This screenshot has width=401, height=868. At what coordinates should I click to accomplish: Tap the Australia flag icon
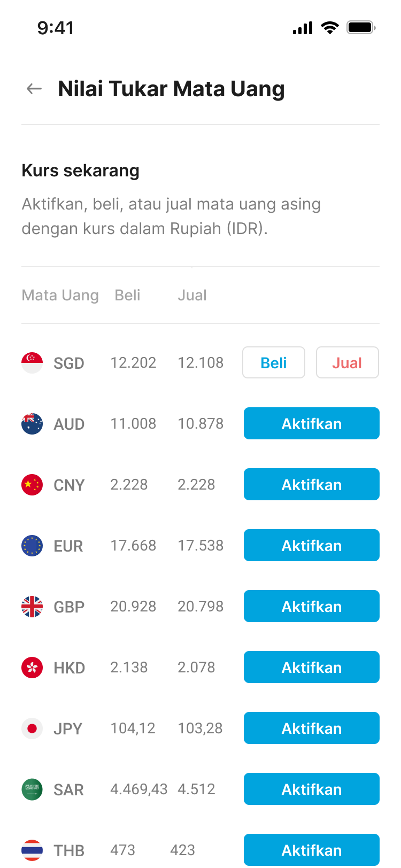click(x=32, y=424)
